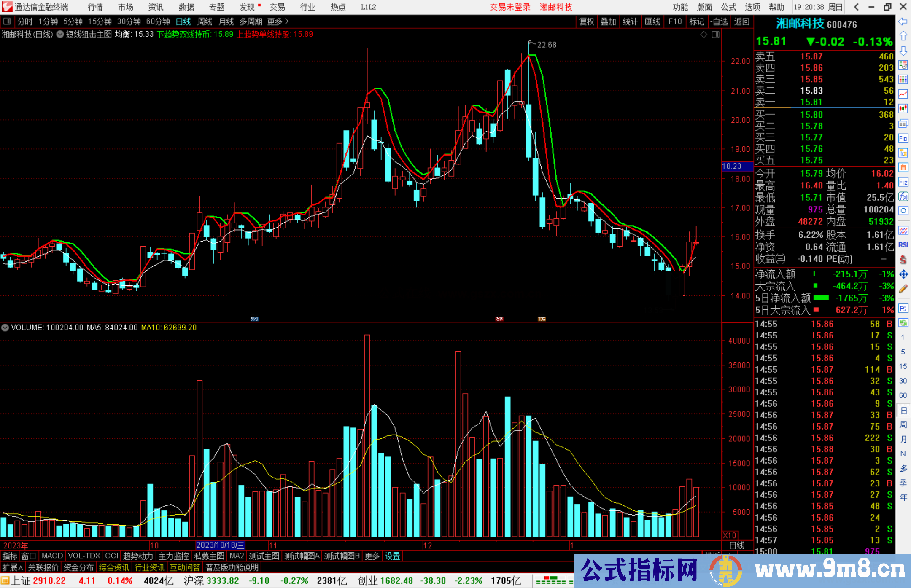
Task: Click the blue left arrow navigation icon
Action: click(903, 21)
